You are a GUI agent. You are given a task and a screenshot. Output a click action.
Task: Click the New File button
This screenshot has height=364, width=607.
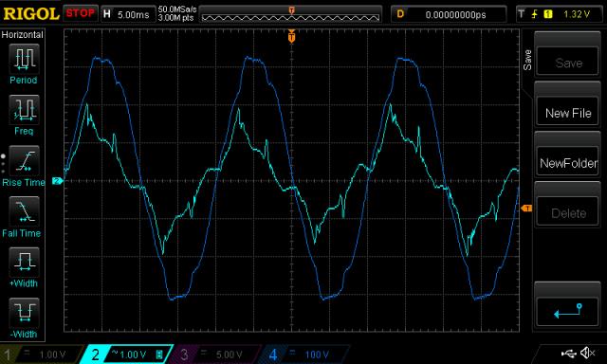568,113
